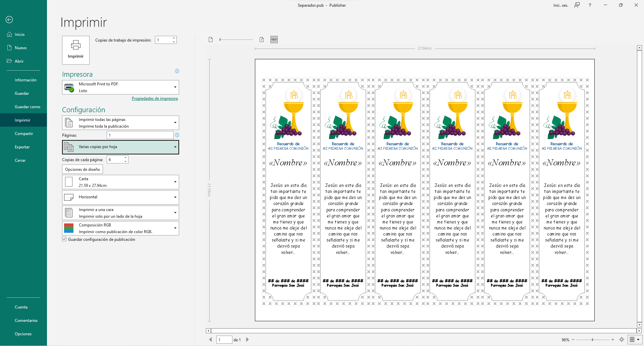Image resolution: width=644 pixels, height=346 pixels.
Task: Click the fit to sheet icon
Action: (622, 340)
